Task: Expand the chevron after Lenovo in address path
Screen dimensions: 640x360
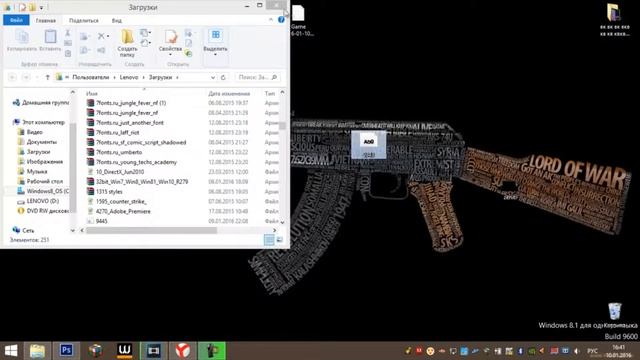Action: 143,77
